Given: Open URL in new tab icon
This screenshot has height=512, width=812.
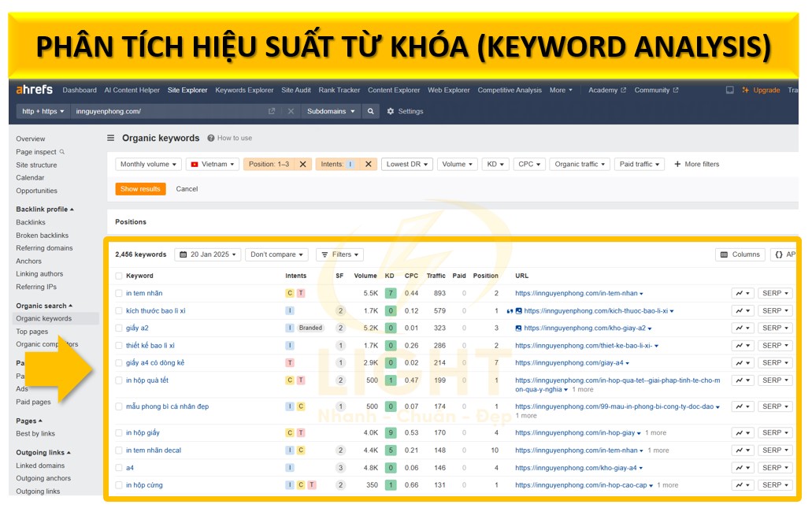Looking at the screenshot, I should pos(272,111).
